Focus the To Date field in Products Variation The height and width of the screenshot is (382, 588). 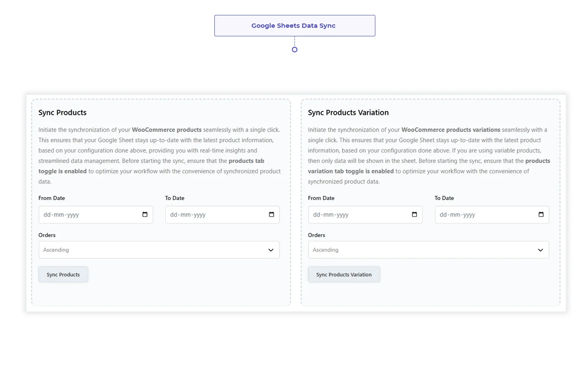click(x=491, y=215)
